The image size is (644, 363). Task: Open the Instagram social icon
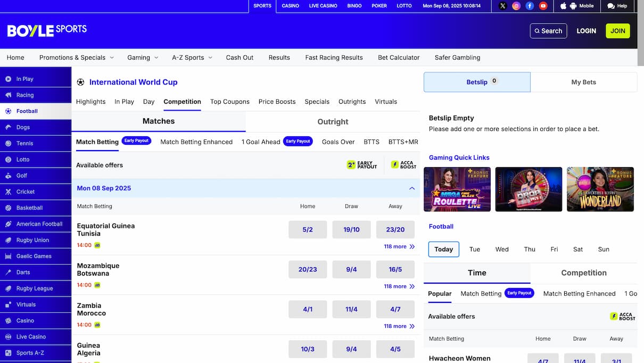516,6
